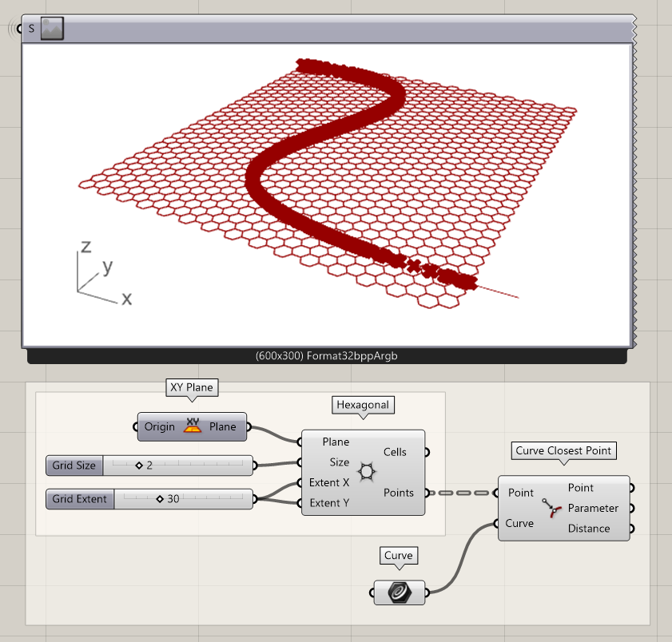Click the Distance output
The width and height of the screenshot is (672, 642).
(x=589, y=529)
